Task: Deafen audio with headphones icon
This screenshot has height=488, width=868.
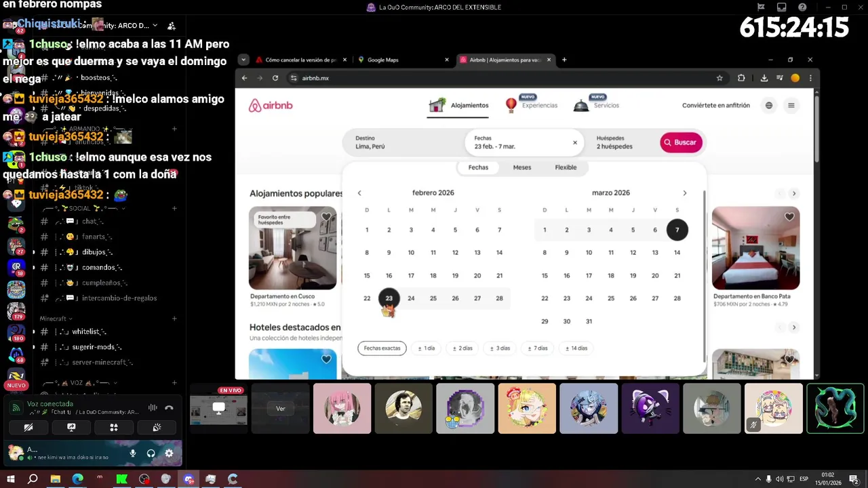Action: pos(151,453)
